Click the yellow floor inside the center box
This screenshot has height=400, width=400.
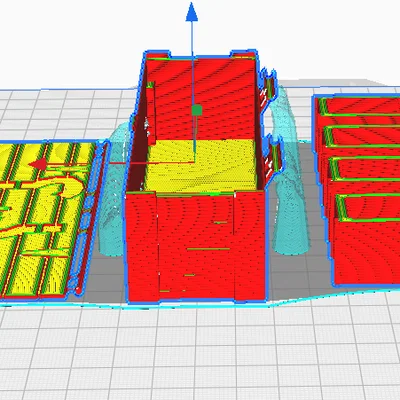tap(202, 166)
